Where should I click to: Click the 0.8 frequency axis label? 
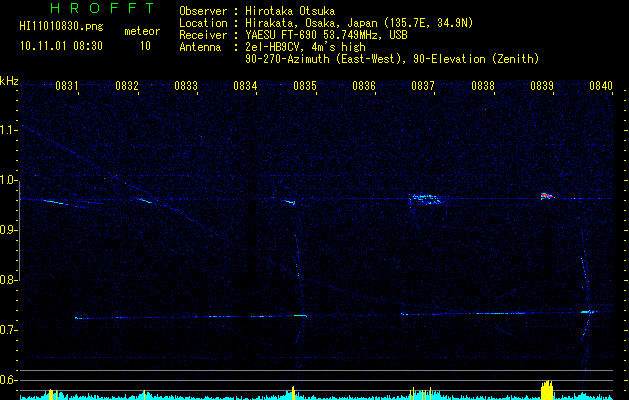coord(8,280)
